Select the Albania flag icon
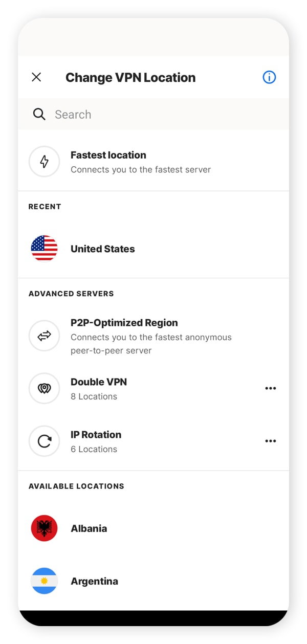This screenshot has width=307, height=644. click(x=45, y=528)
